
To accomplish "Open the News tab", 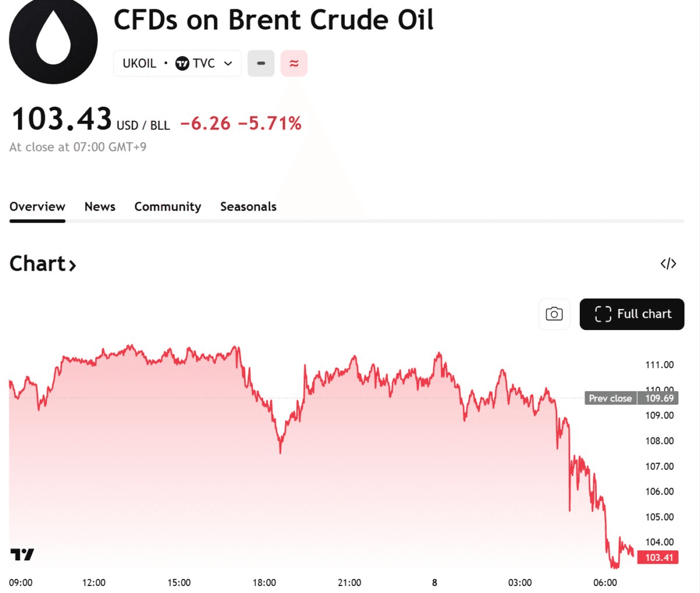I will point(100,206).
